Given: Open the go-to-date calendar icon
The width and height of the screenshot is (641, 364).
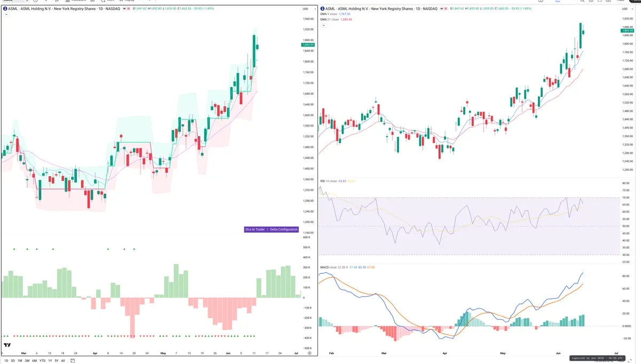Looking at the screenshot, I should click(72, 360).
